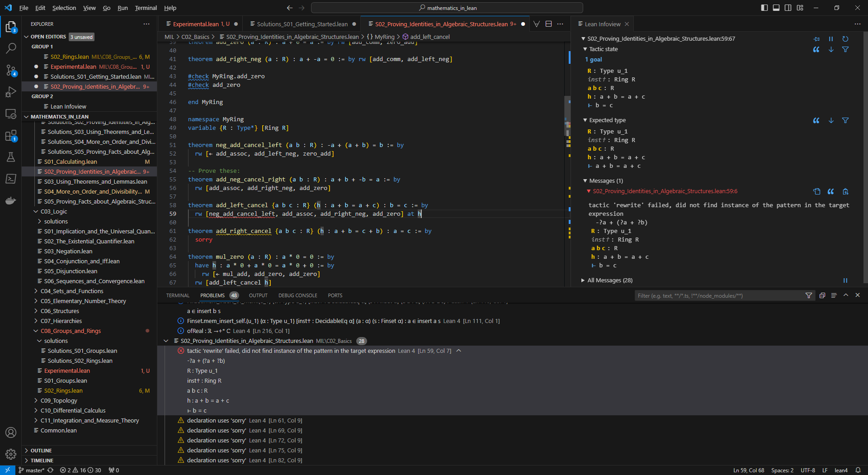Open the Lean ∀ menu in the editor toolbar
868x475 pixels.
point(537,24)
